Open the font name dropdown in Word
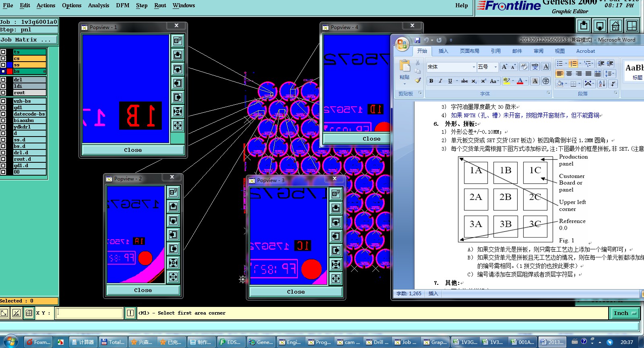This screenshot has width=644, height=348. tap(473, 67)
